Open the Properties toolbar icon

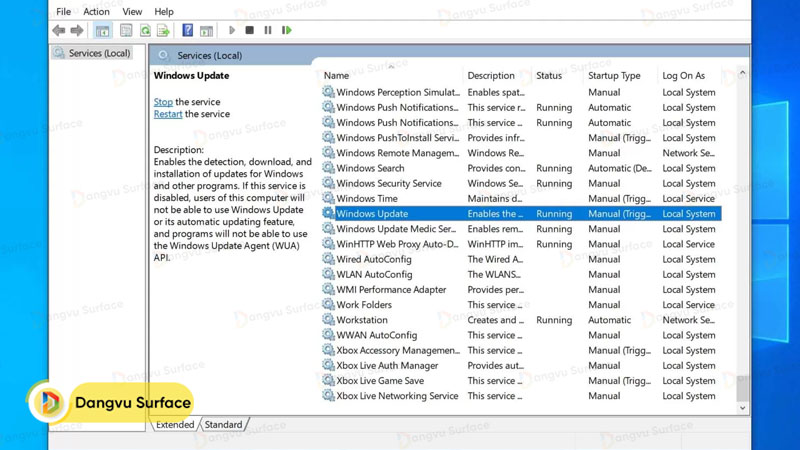pos(126,31)
